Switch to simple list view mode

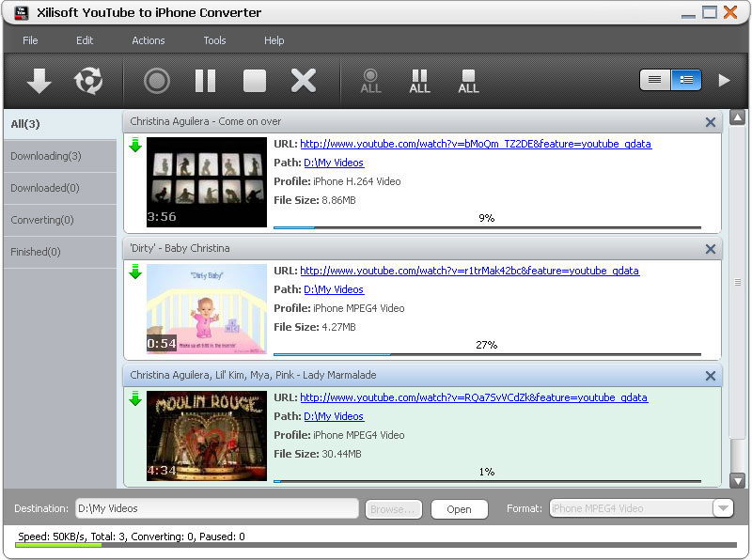coord(655,80)
